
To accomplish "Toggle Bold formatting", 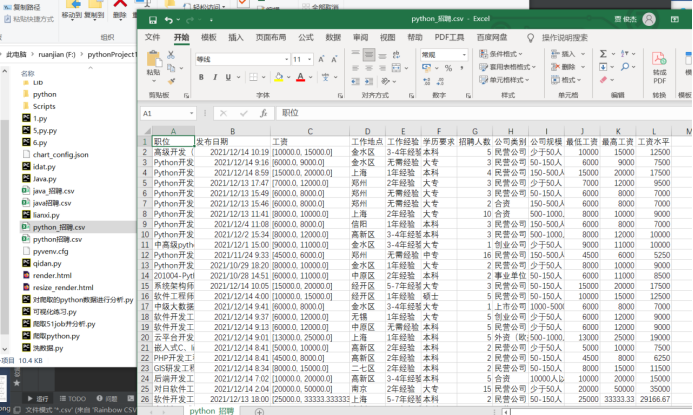I will tap(201, 77).
